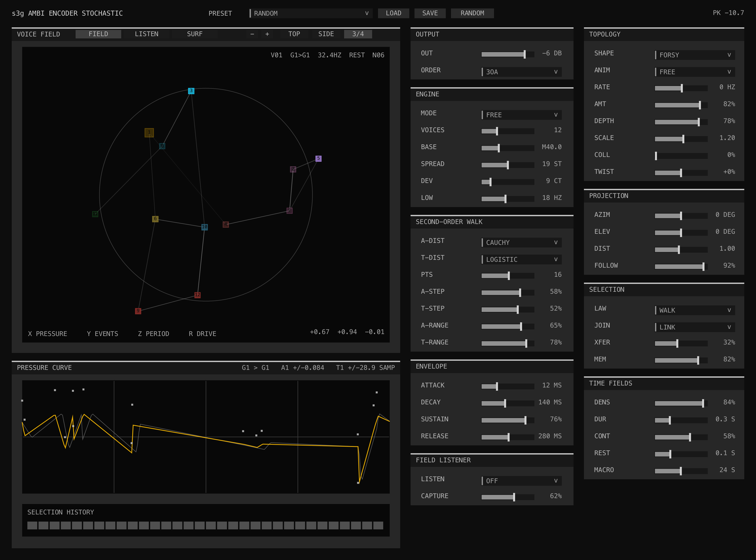Screen dimensions: 756x560
Task: Select voice node 6 in the field
Action: [155, 219]
